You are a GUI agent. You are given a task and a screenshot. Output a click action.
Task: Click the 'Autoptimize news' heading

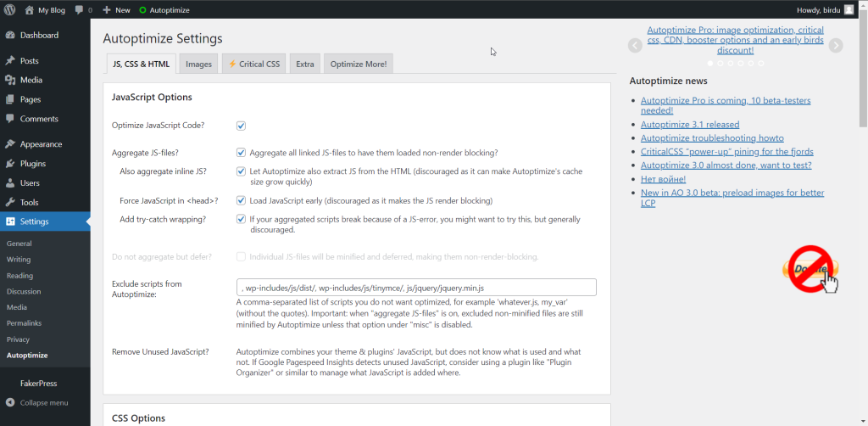[x=668, y=81]
